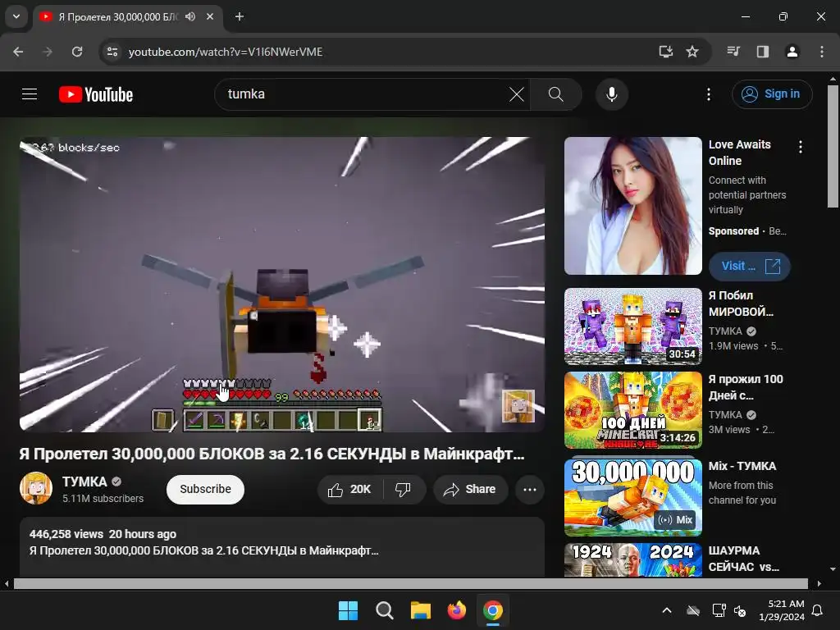Open the Love Awaits Online ad thumbnail
Screen dimensions: 840x630
[x=632, y=206]
